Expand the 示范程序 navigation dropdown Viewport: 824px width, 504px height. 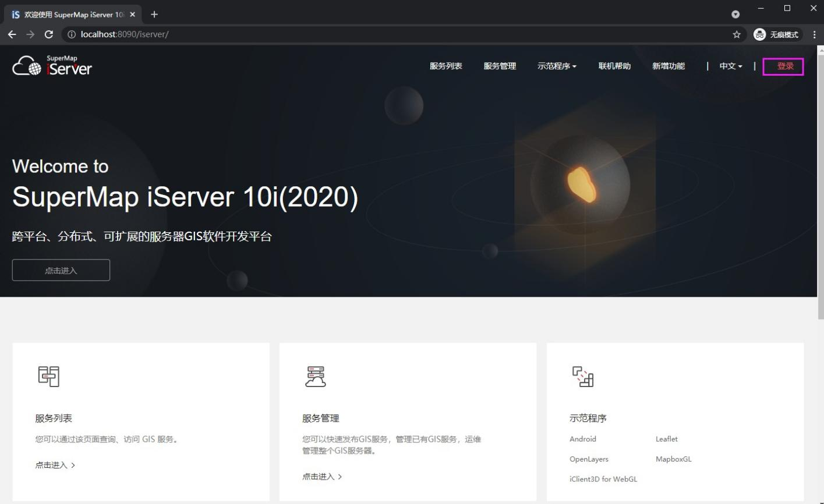coord(557,66)
